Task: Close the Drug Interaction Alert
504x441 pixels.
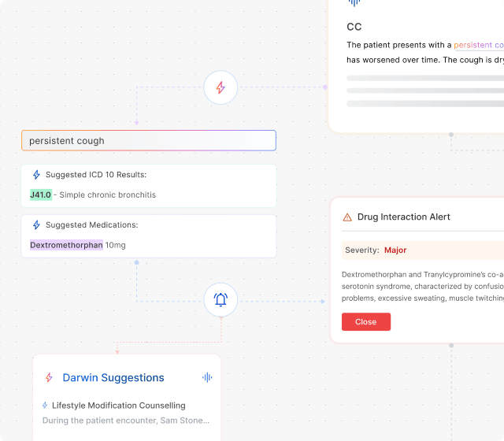Action: (x=365, y=322)
